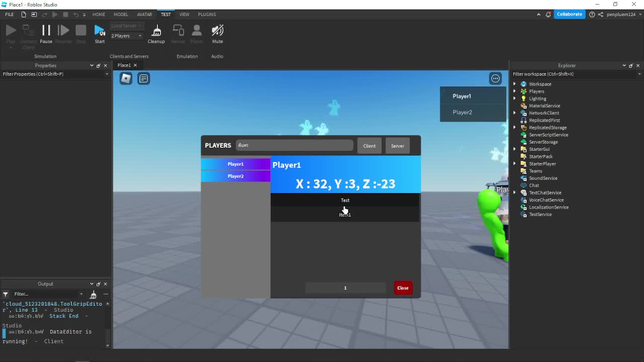Screen dimensions: 644x362
Task: Open the Roblox menu icon in viewport
Action: 126,78
